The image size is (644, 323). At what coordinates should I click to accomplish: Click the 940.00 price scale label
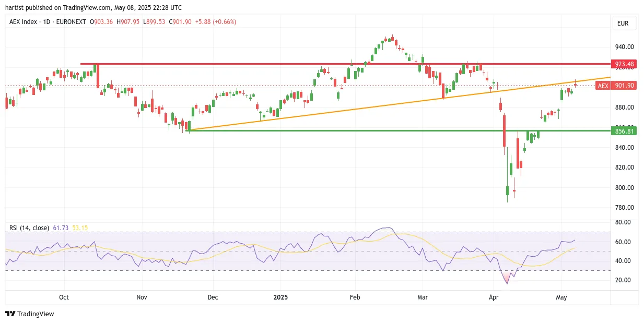tap(625, 47)
